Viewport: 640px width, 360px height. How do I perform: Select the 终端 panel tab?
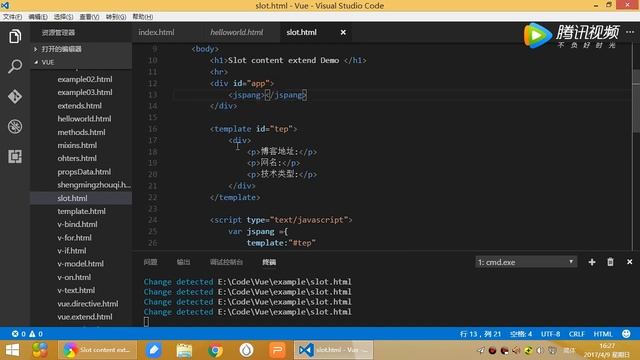click(x=269, y=262)
